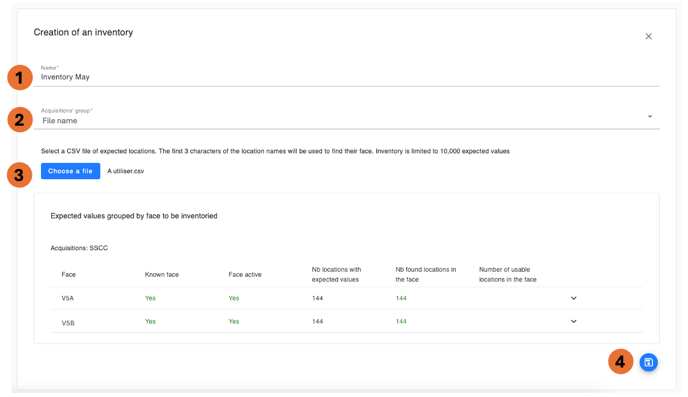Screen dimensions: 688x397
Task: Expand the V5A face row chevron
Action: pyautogui.click(x=573, y=298)
